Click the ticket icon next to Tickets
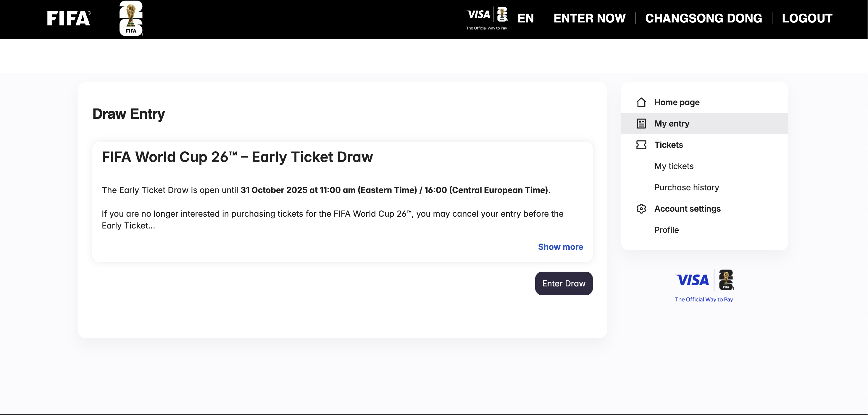868x415 pixels. [641, 145]
